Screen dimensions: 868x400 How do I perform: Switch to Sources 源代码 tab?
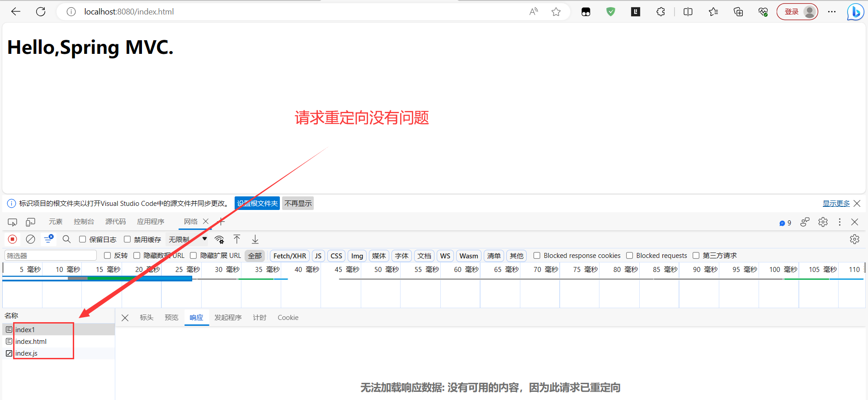click(116, 222)
